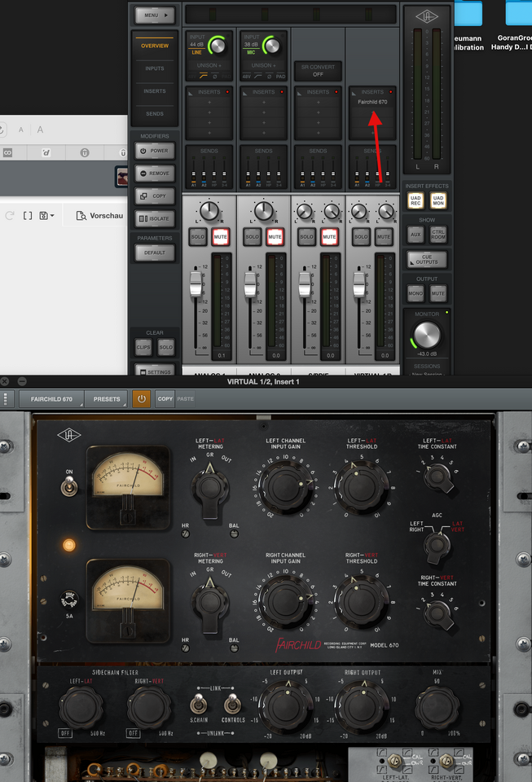Flip the CONTROLS link switch
The height and width of the screenshot is (782, 532).
pos(232,704)
